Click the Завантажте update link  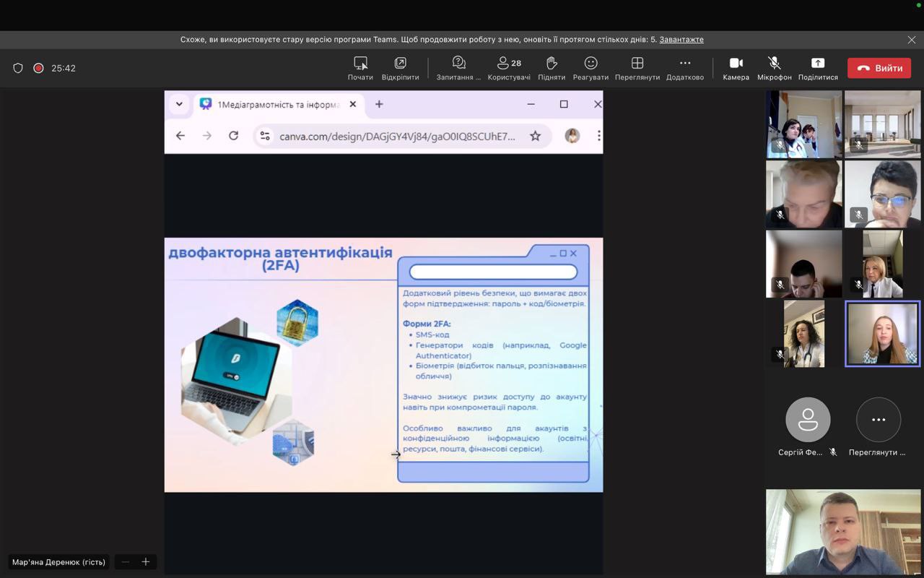(x=681, y=40)
